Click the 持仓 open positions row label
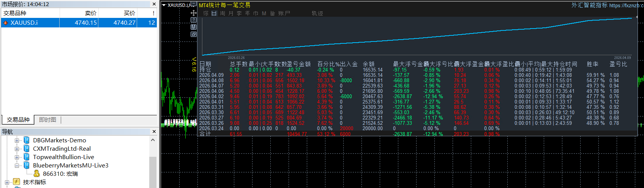Screen dimensions: 644x188 (x=205, y=70)
